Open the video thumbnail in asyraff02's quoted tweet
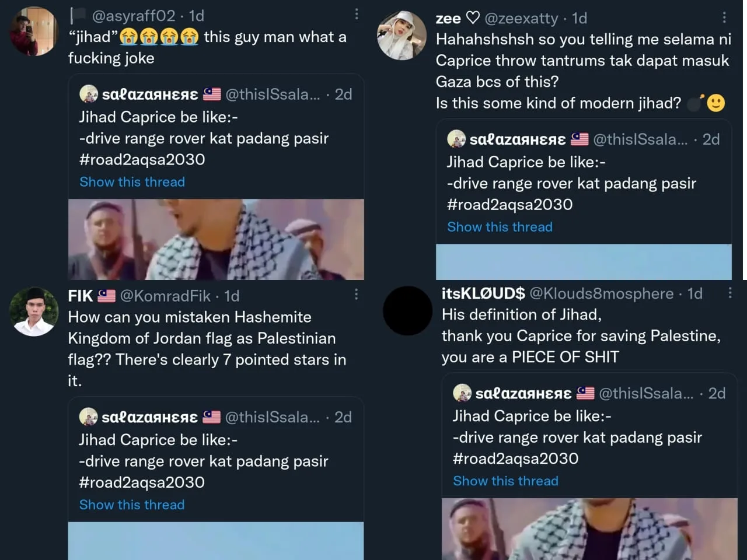Viewport: 747px width, 560px height. [216, 239]
